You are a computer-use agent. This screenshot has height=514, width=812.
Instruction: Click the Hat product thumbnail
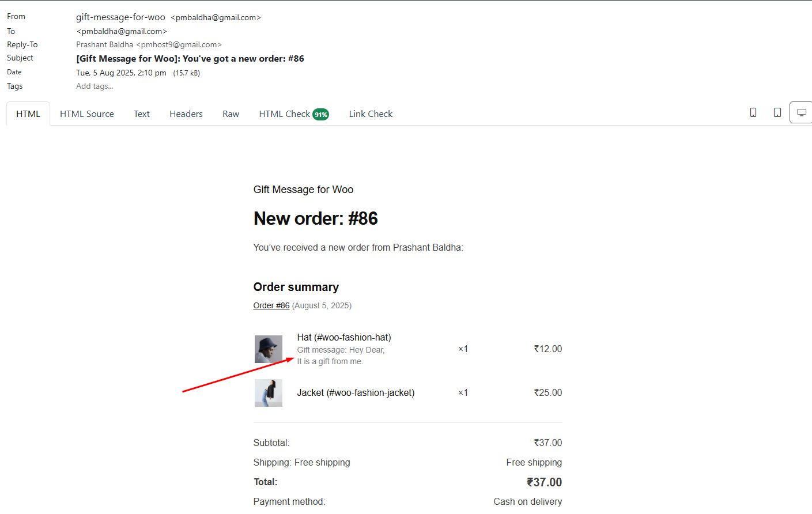click(269, 349)
